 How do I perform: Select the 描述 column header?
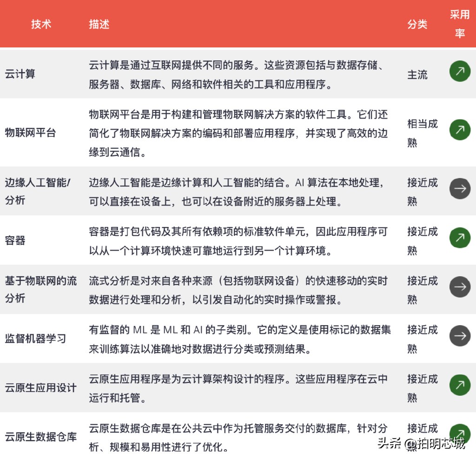click(99, 24)
